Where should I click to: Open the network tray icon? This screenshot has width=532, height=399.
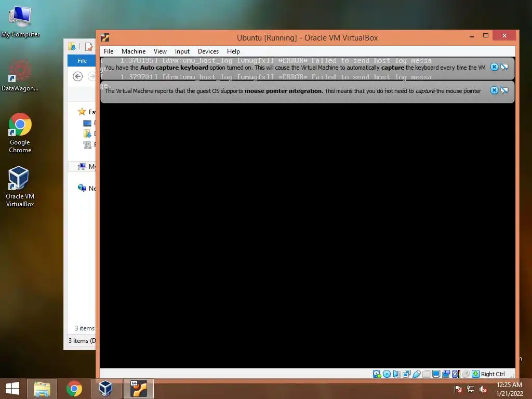point(471,389)
